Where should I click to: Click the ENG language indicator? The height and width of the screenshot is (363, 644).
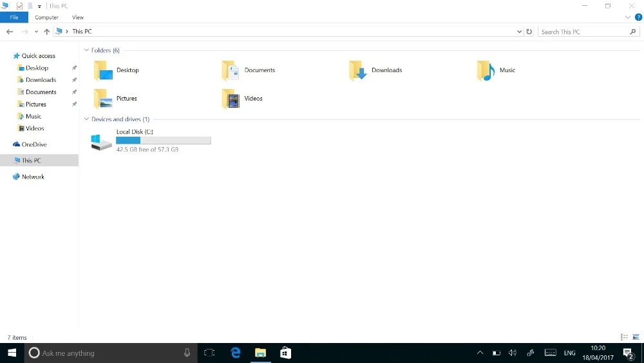570,353
